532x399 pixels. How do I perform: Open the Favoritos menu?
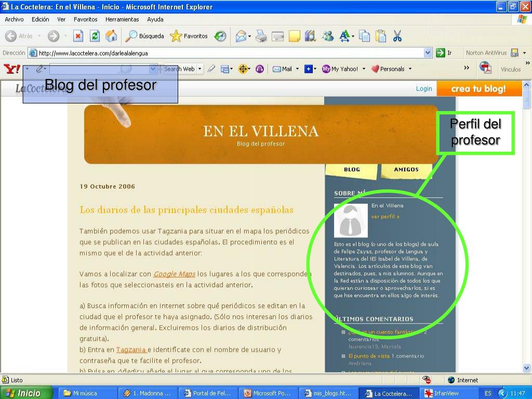pos(86,19)
